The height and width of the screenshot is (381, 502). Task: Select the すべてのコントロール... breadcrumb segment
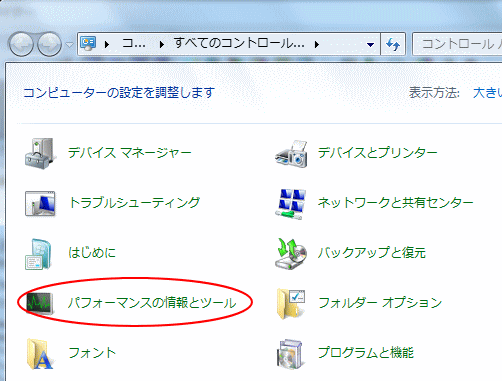(239, 43)
